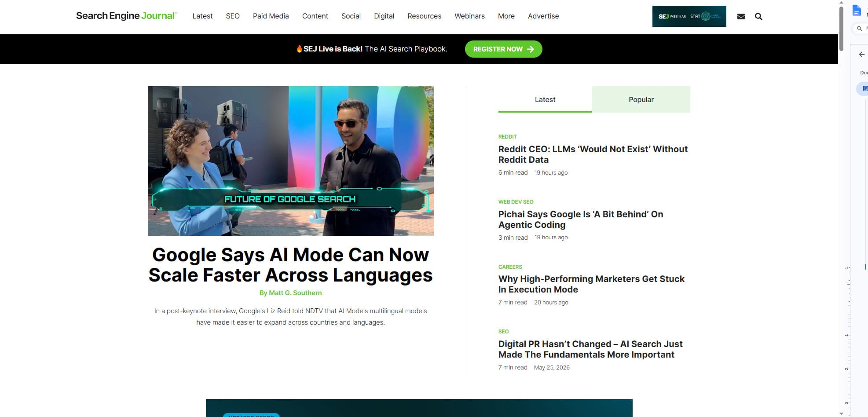Open the Google Docs home icon
Screen dimensions: 868x417
coord(856,11)
